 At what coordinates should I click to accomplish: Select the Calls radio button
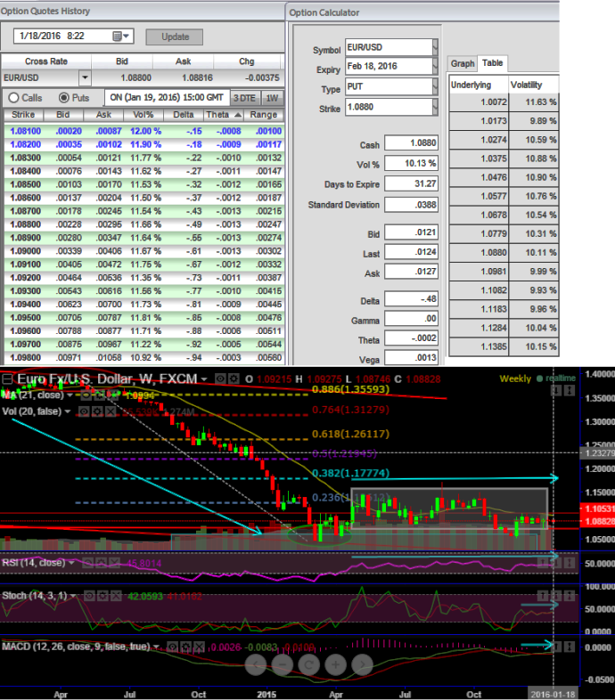(x=13, y=97)
